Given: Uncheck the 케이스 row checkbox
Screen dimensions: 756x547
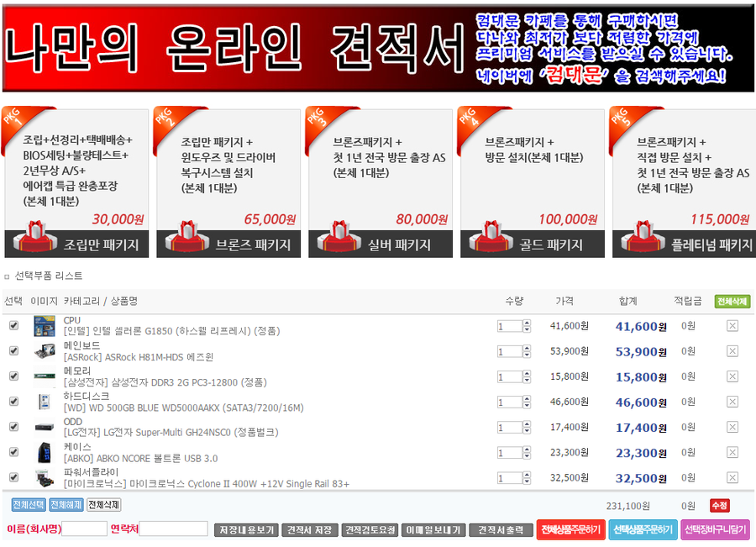Looking at the screenshot, I should (14, 452).
